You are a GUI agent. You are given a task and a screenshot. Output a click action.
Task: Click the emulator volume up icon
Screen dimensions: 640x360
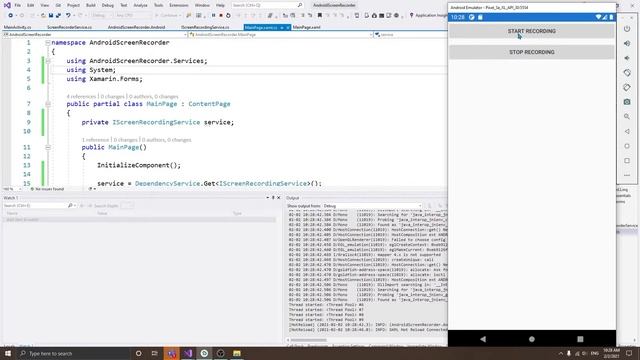click(627, 43)
